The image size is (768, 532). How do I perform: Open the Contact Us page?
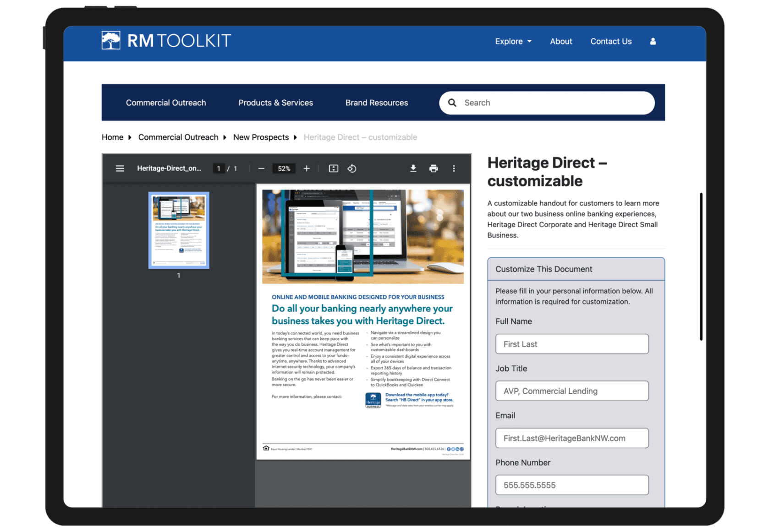pyautogui.click(x=611, y=41)
